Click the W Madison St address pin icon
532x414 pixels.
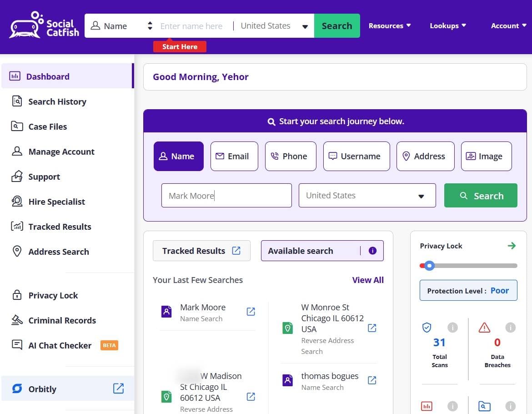pos(166,397)
